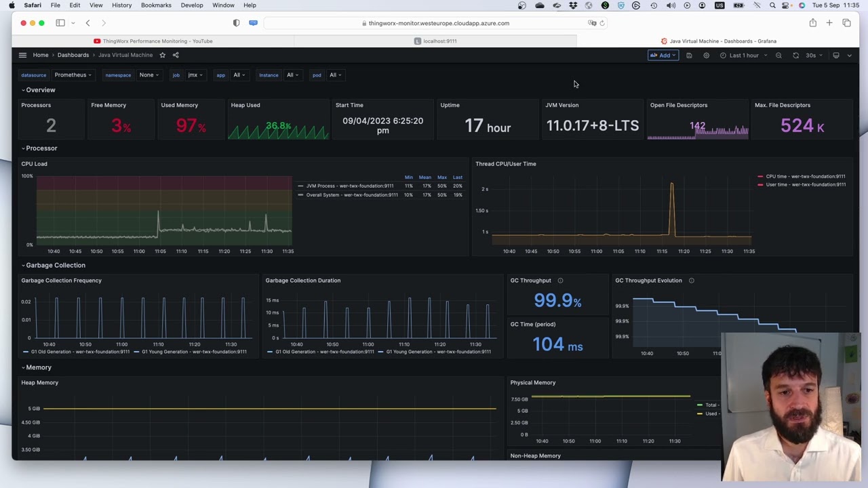Open the app All dropdown
868x488 pixels.
[x=239, y=75]
